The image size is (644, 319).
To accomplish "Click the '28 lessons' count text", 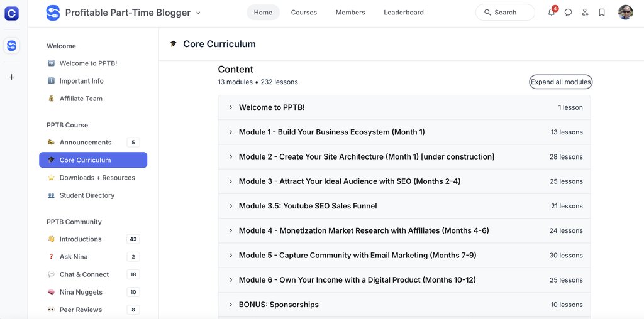I will 566,156.
